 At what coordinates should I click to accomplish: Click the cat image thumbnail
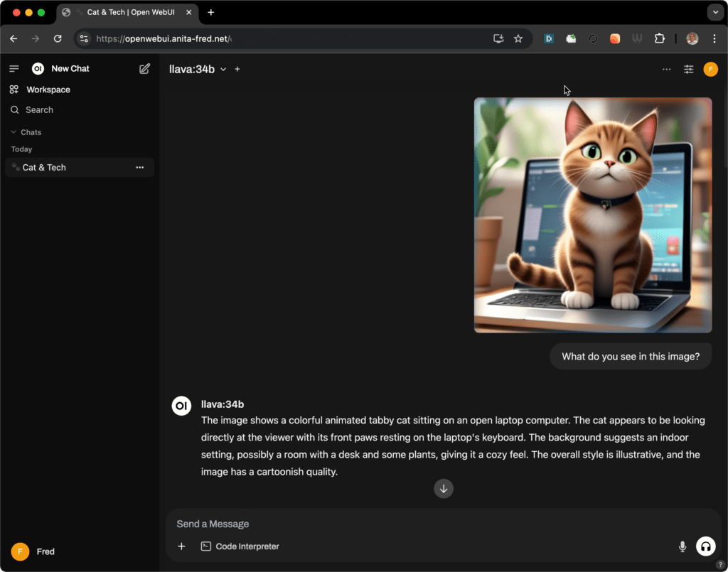[x=593, y=215]
